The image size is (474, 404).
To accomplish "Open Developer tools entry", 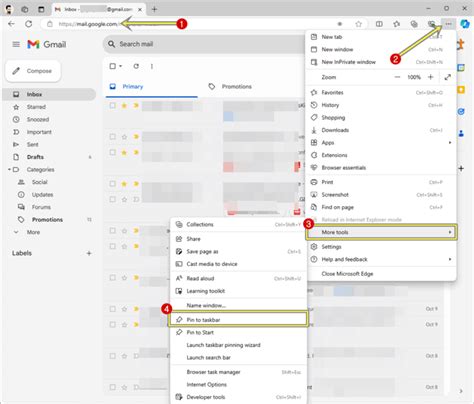I will coord(238,397).
